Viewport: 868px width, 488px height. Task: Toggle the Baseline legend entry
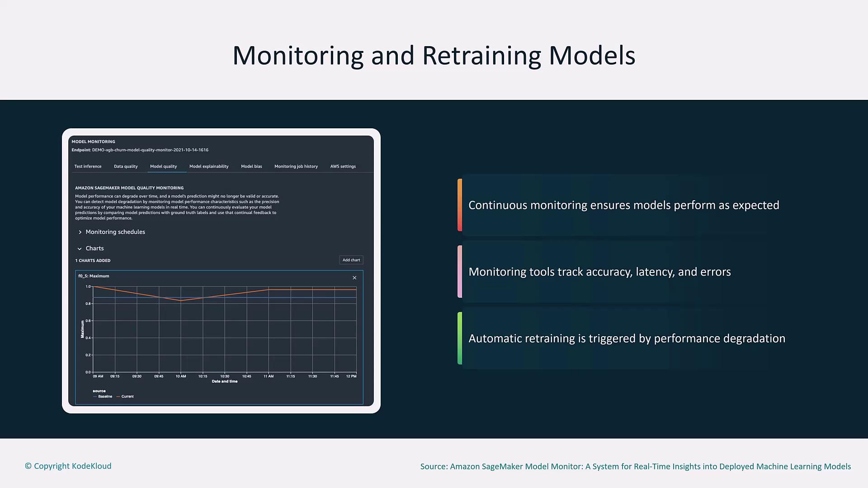tap(103, 396)
